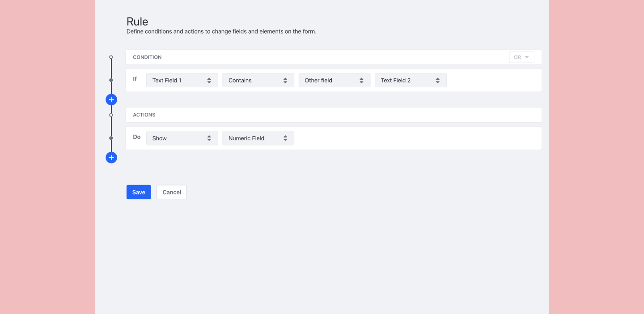This screenshot has width=644, height=314.
Task: Open the Other field value type dropdown
Action: pyautogui.click(x=334, y=80)
